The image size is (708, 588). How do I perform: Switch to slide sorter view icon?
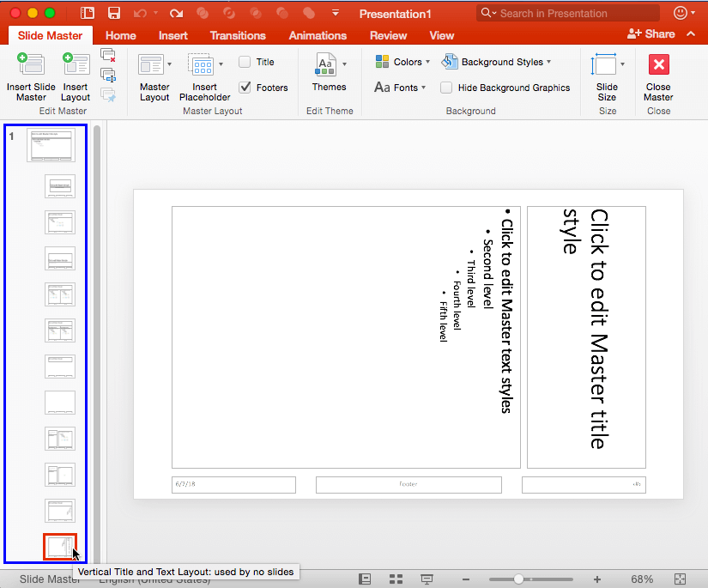396,579
